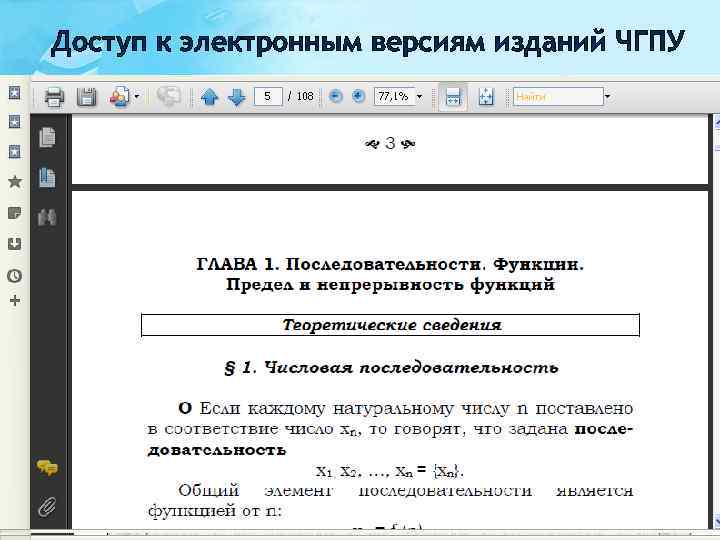The height and width of the screenshot is (540, 720).
Task: Click the page number field showing 5
Action: click(x=268, y=96)
